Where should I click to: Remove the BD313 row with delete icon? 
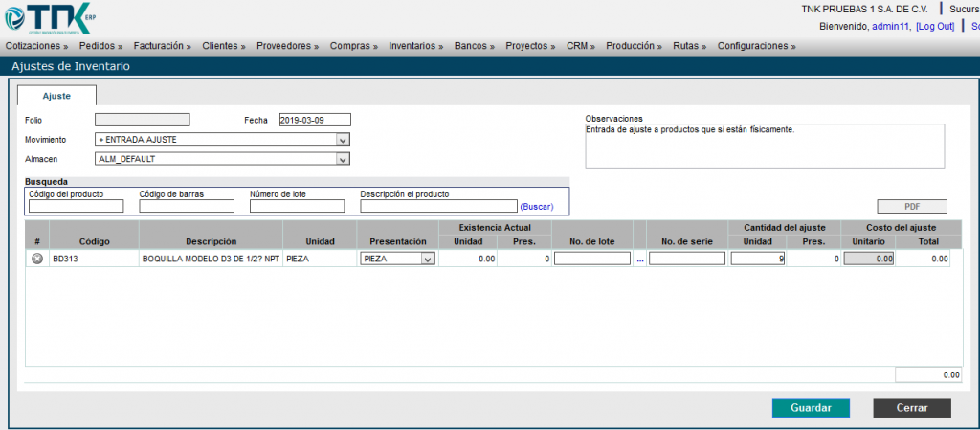click(37, 259)
